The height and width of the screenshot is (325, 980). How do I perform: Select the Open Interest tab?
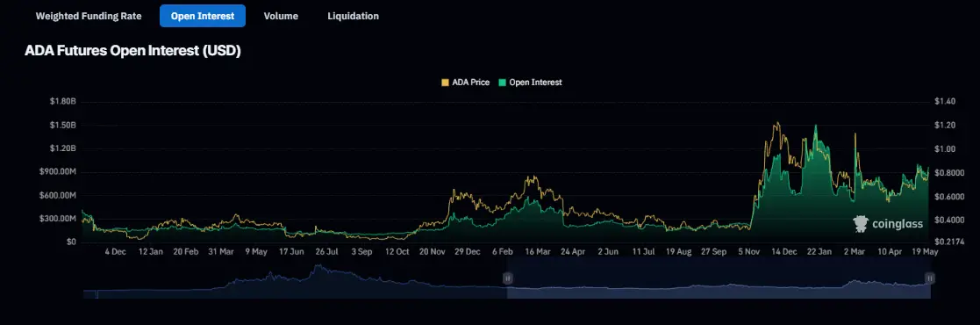203,17
